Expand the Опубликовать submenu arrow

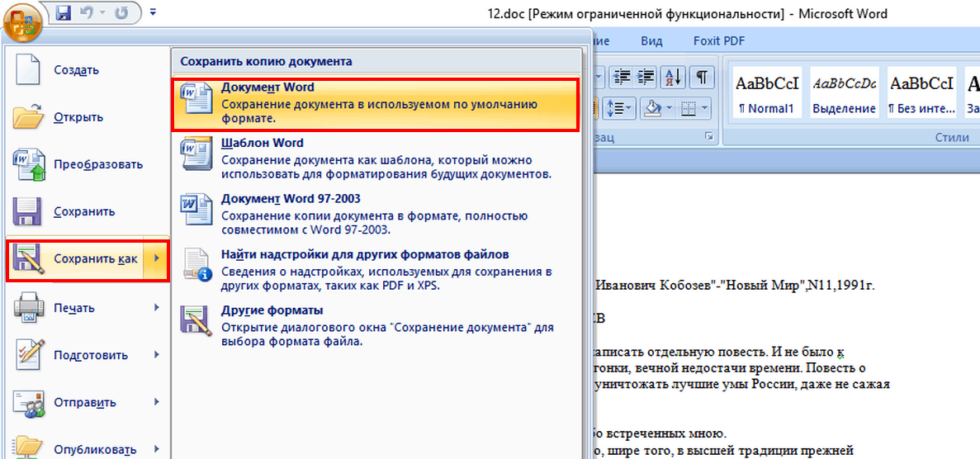pos(156,449)
